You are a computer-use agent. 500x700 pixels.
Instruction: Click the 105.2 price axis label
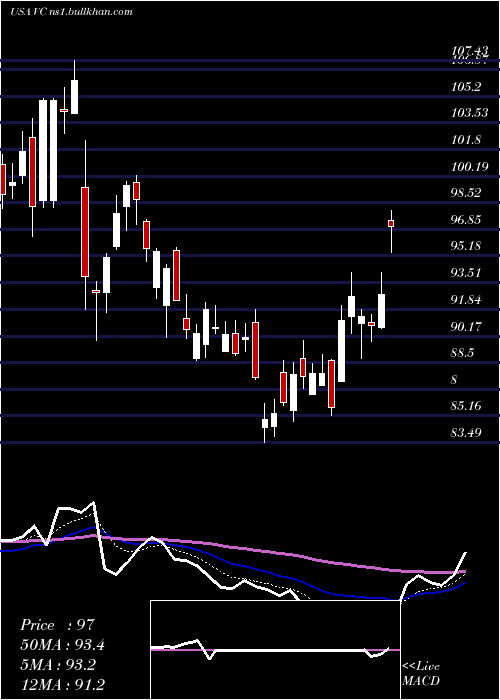466,87
